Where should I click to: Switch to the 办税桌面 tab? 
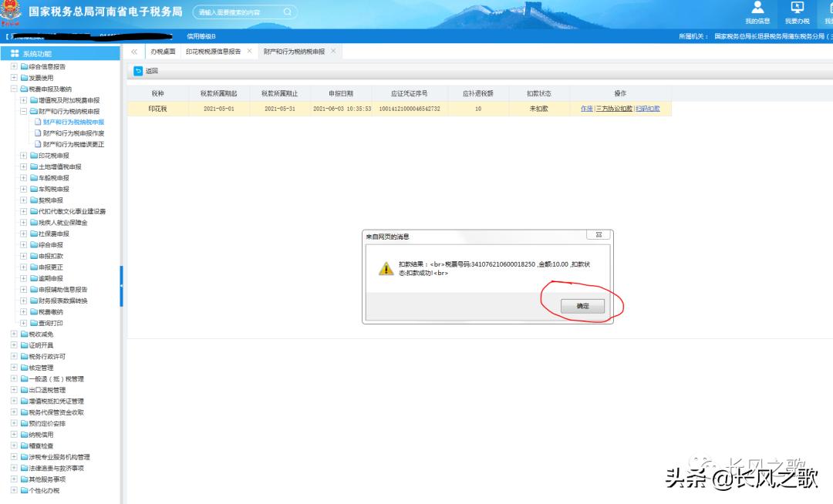point(163,52)
